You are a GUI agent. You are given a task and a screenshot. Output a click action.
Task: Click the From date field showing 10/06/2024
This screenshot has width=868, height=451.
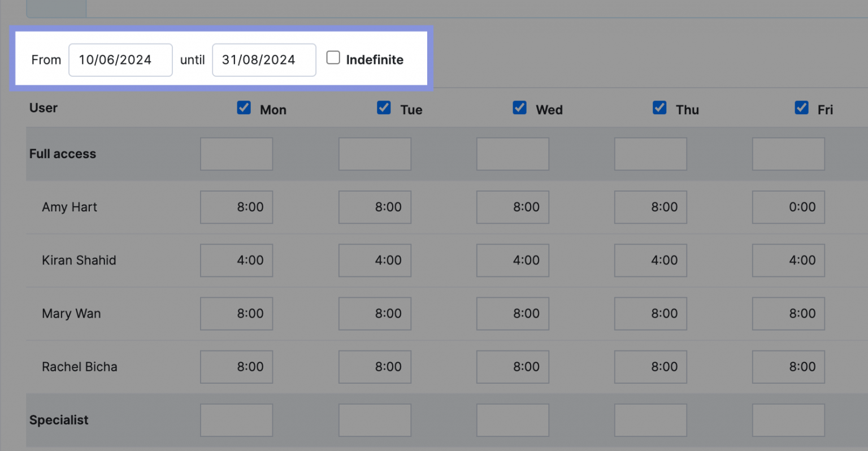(x=120, y=59)
